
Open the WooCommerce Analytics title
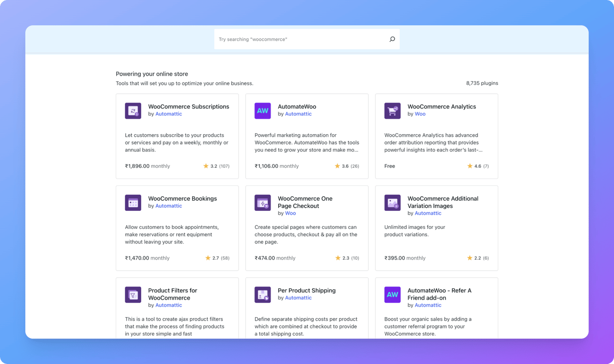point(442,107)
